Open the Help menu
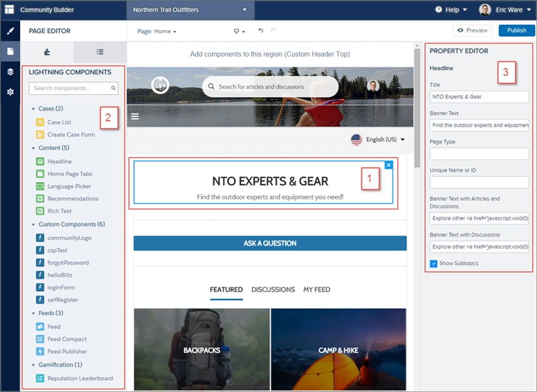Viewport: 537px width, 392px height. pos(451,10)
